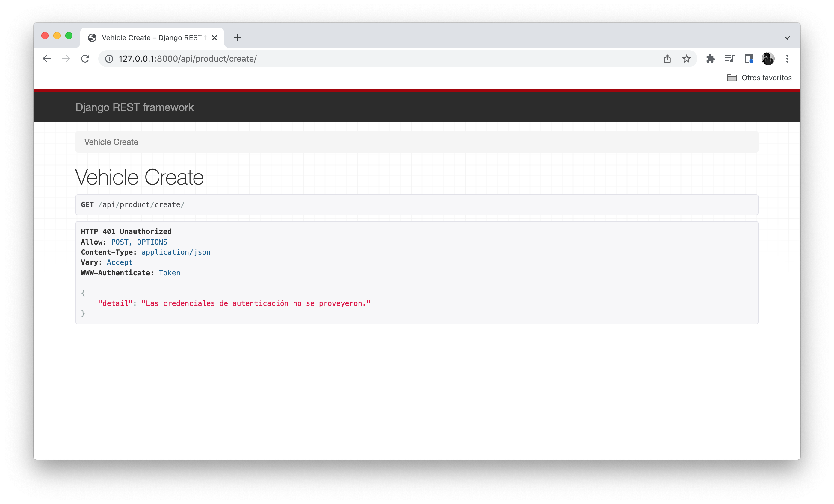Click the application/json Content-Type link
834x504 pixels.
point(176,252)
